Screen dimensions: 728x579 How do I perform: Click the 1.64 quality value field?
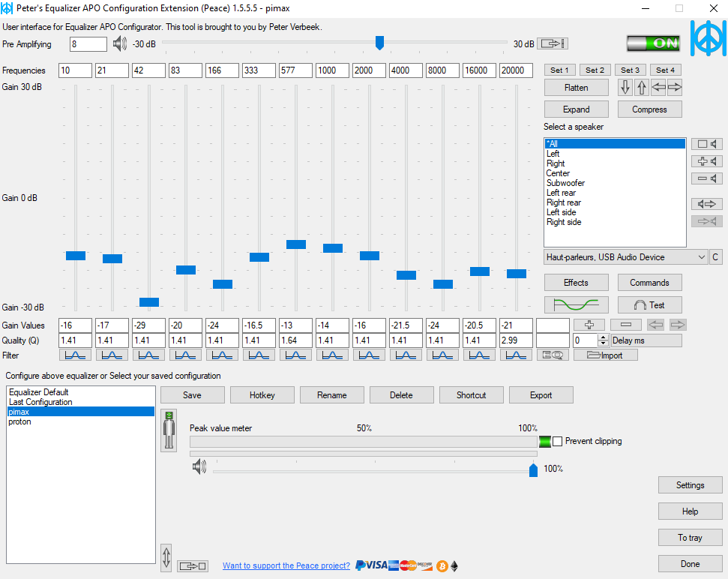click(295, 340)
